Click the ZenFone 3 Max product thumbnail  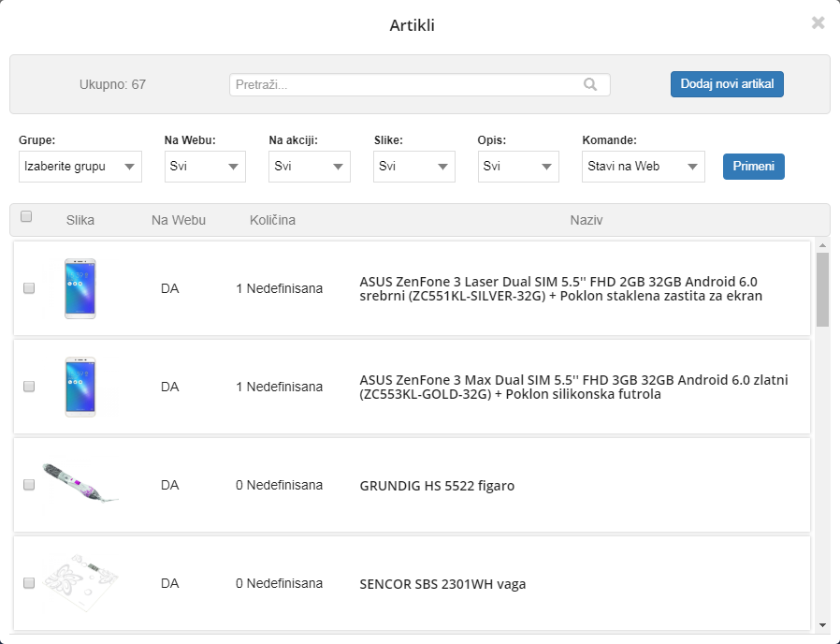[x=80, y=387]
